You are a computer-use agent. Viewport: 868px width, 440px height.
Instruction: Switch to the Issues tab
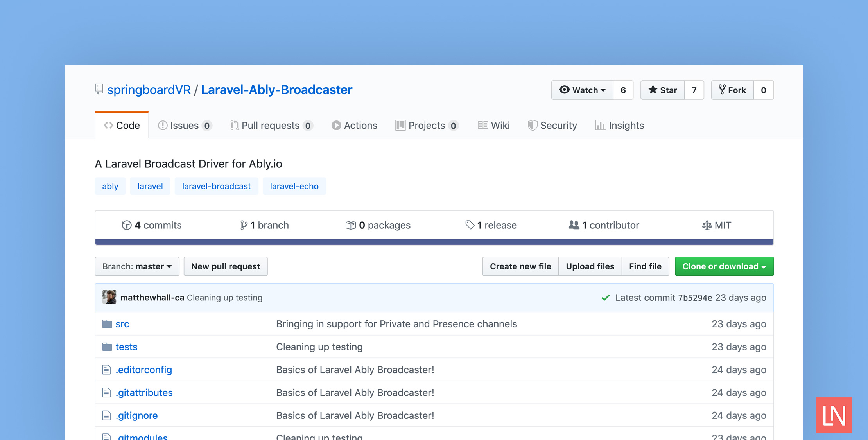click(185, 126)
